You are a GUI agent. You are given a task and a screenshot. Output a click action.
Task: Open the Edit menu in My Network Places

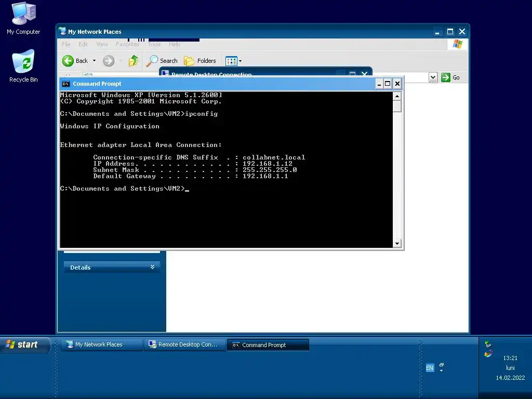click(x=83, y=44)
